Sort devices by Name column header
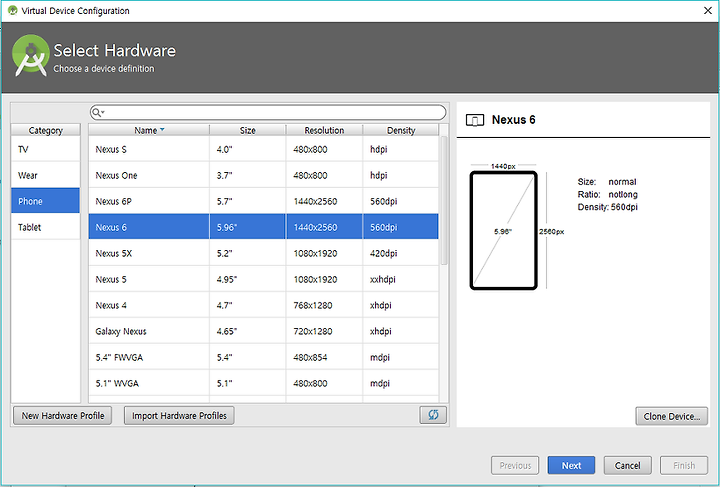Image resolution: width=720 pixels, height=487 pixels. [149, 130]
